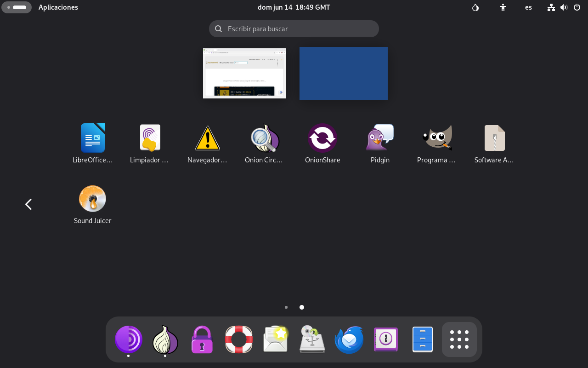Image resolution: width=588 pixels, height=368 pixels.
Task: Click the white onion icon in the dock
Action: click(x=165, y=339)
